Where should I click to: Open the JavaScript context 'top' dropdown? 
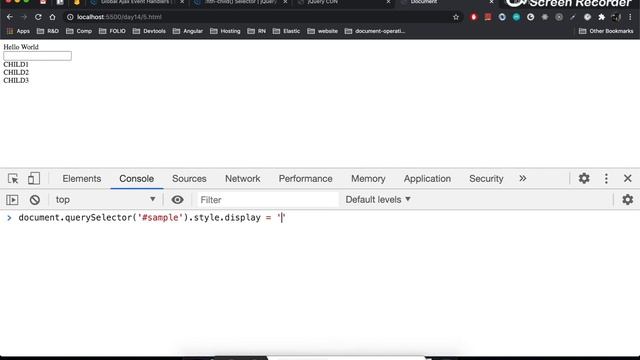(105, 200)
